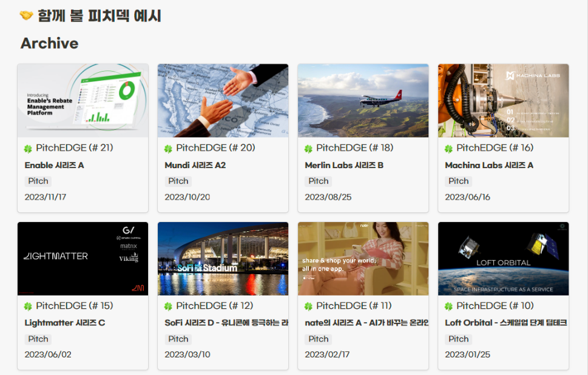Screen dimensions: 588x375
Task: Click the Pitch tag on Loft Orbital card
Action: pyautogui.click(x=459, y=339)
